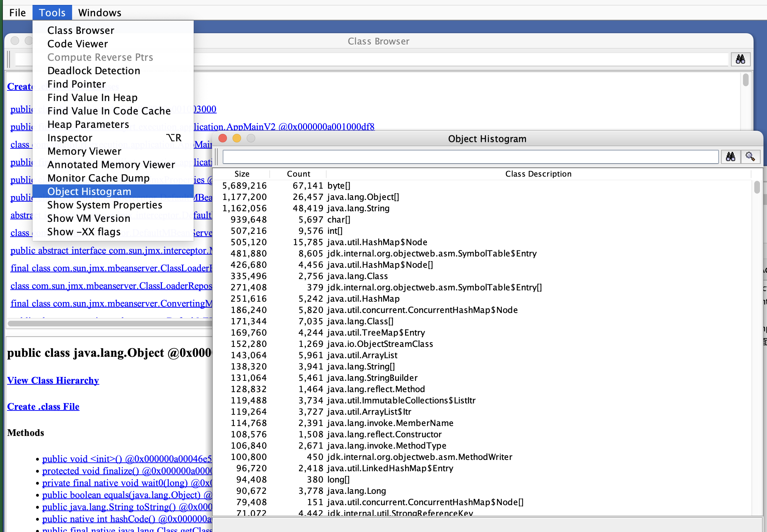Close the Object Histogram window

pos(223,138)
